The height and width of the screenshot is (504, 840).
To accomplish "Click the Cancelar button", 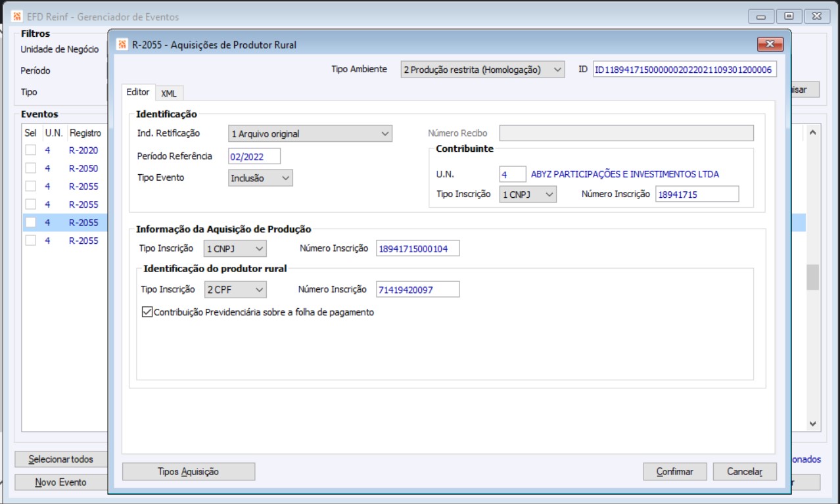I will coord(745,471).
